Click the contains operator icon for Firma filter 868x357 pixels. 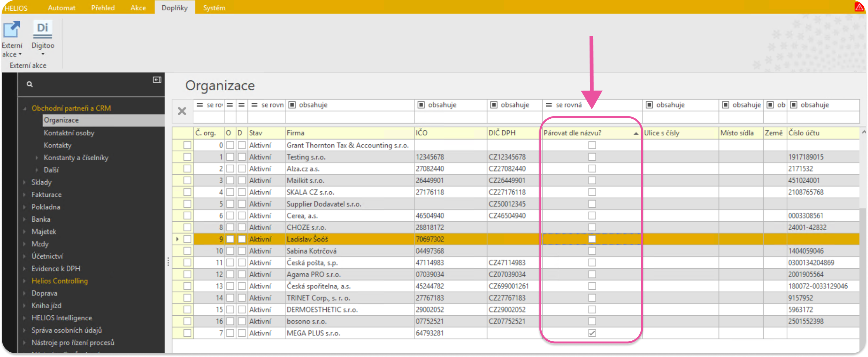pyautogui.click(x=292, y=105)
